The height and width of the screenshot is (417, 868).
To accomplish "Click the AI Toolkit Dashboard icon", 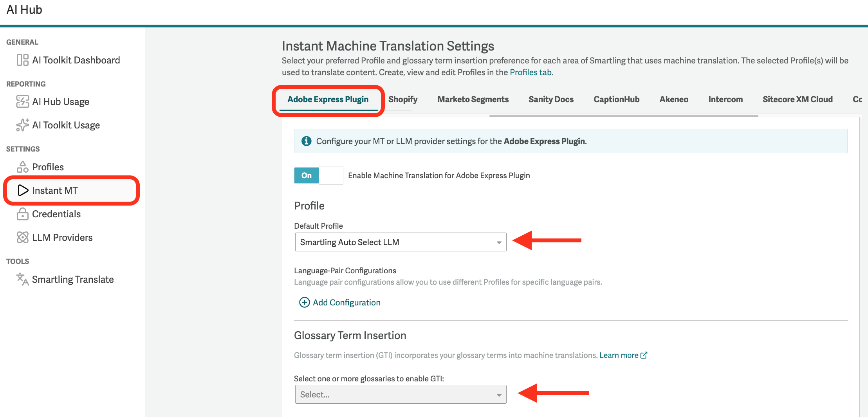I will point(22,60).
